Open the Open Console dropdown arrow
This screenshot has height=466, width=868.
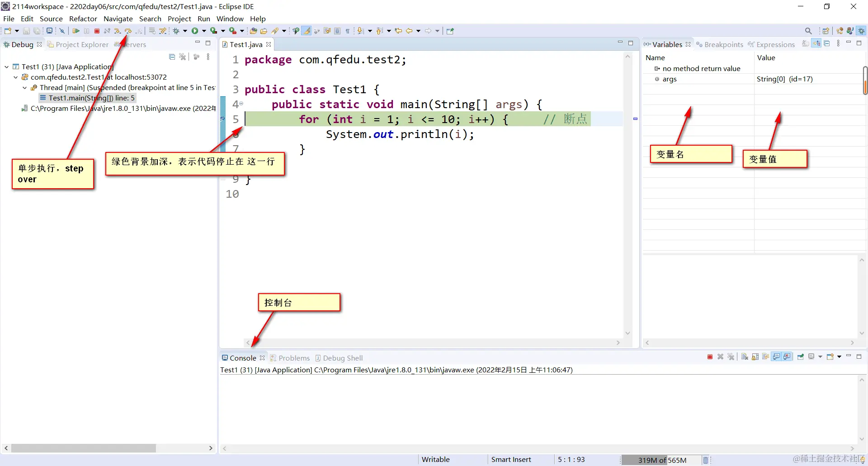pos(839,357)
